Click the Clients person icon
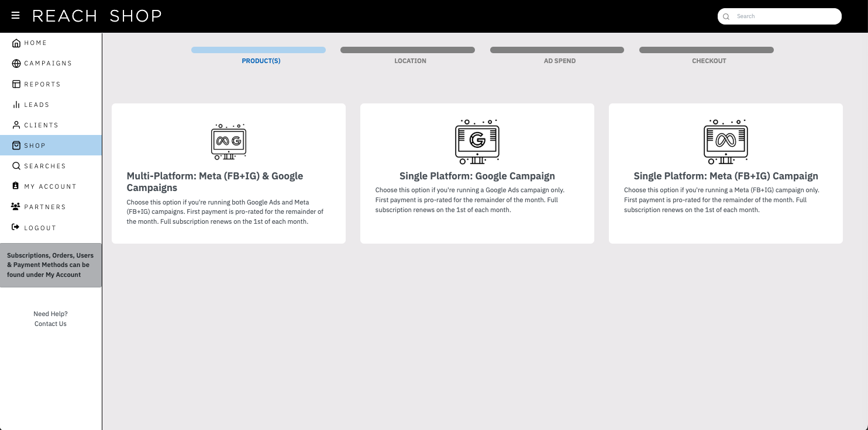 click(x=16, y=125)
